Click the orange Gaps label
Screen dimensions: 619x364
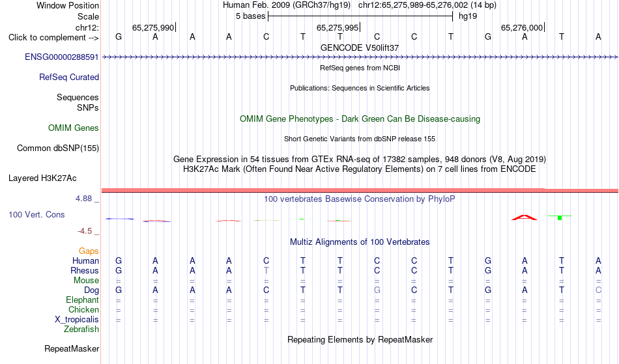point(89,251)
